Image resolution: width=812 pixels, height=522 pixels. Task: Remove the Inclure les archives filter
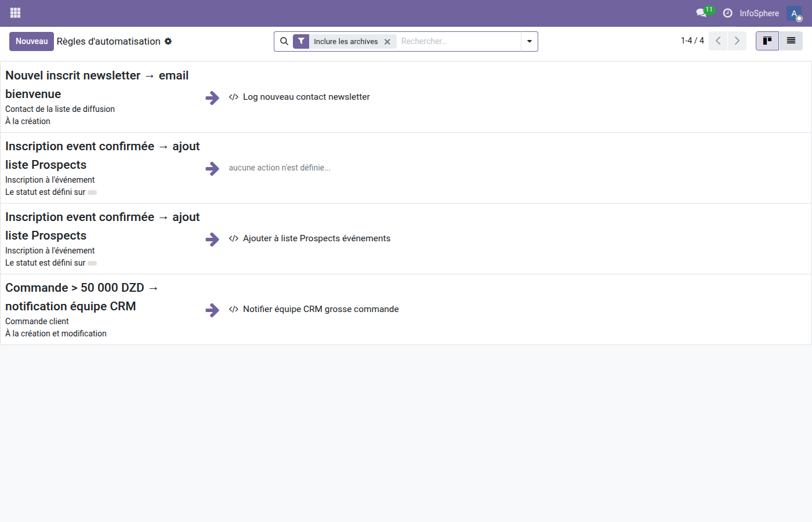click(x=387, y=42)
